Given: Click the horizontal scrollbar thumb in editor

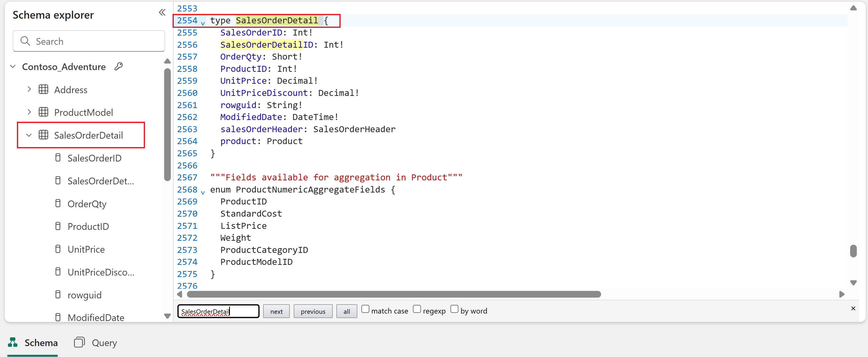Looking at the screenshot, I should pos(394,294).
